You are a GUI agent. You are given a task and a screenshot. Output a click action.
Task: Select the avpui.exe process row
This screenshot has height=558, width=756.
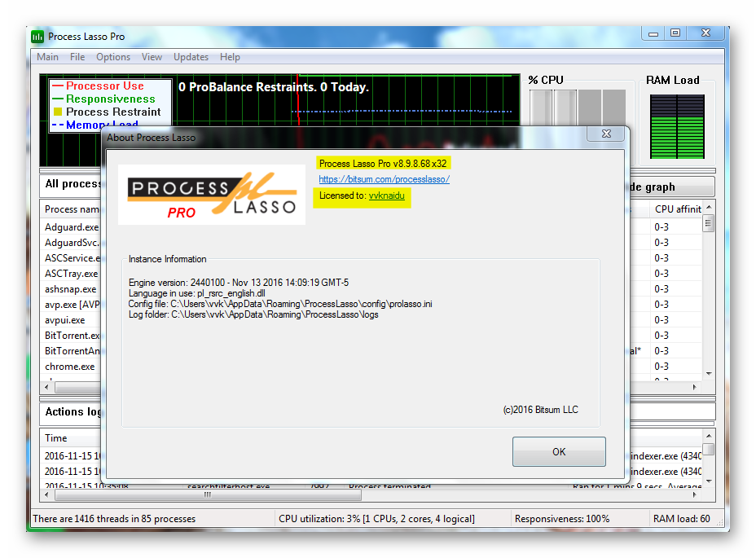tap(72, 320)
